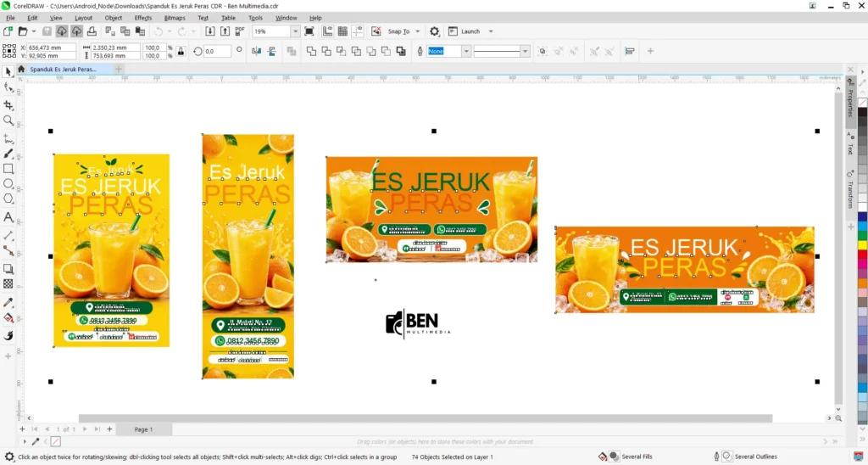Switch to full-screen preview

(309, 31)
